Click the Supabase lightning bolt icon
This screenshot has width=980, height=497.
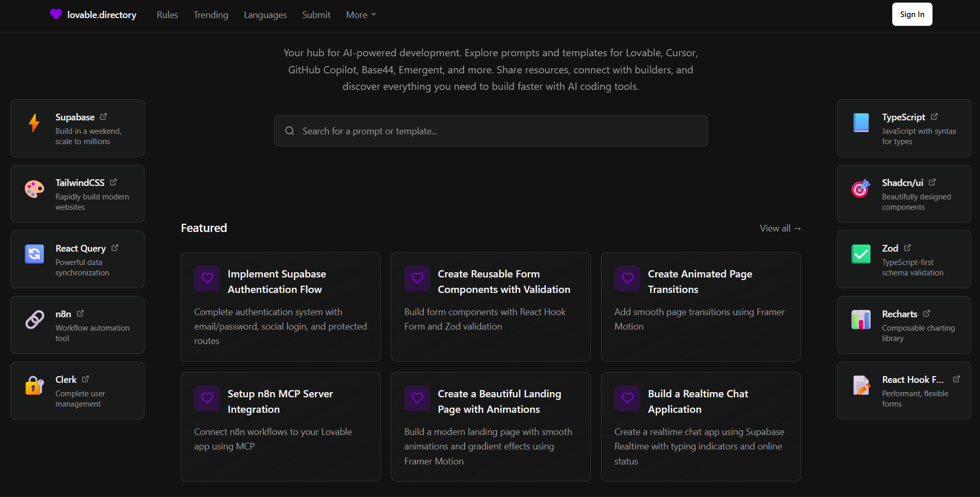pos(34,123)
